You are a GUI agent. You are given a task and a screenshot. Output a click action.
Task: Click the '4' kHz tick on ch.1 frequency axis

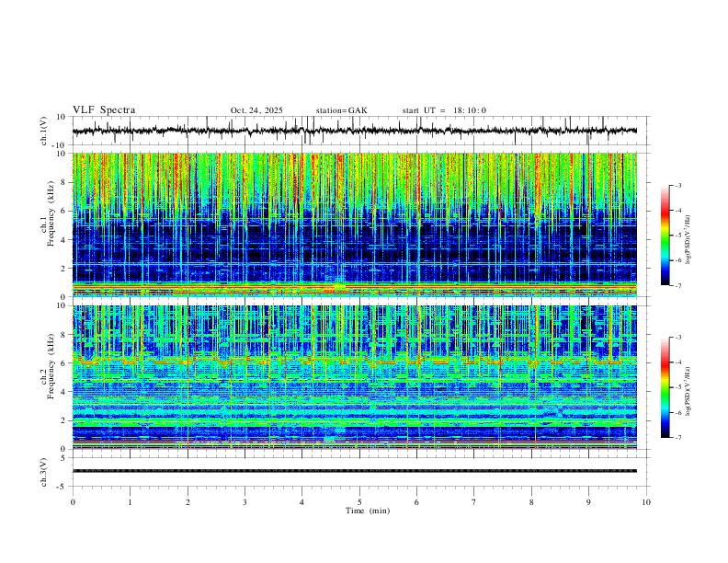pyautogui.click(x=64, y=240)
